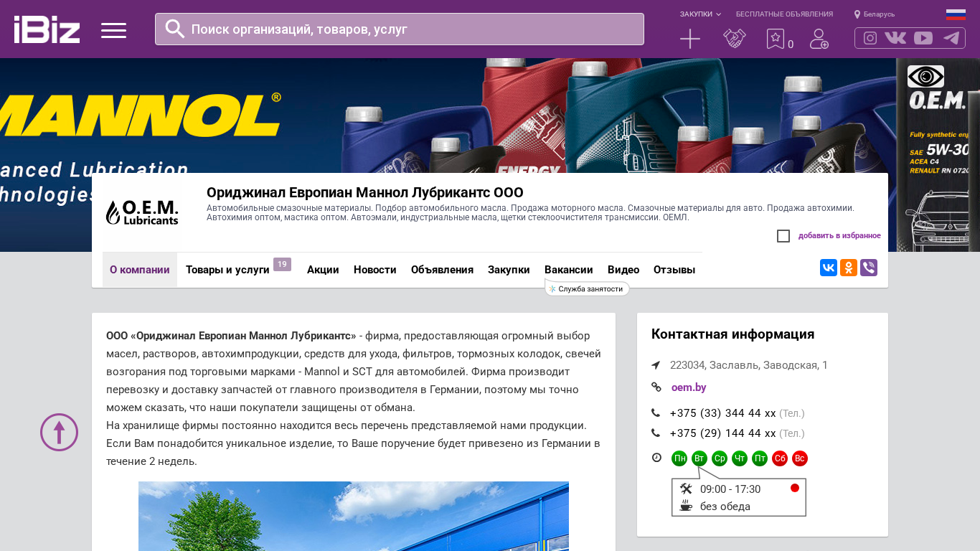Screen dimensions: 980x551
Task: Open the Instagram icon in the header
Action: (x=870, y=38)
